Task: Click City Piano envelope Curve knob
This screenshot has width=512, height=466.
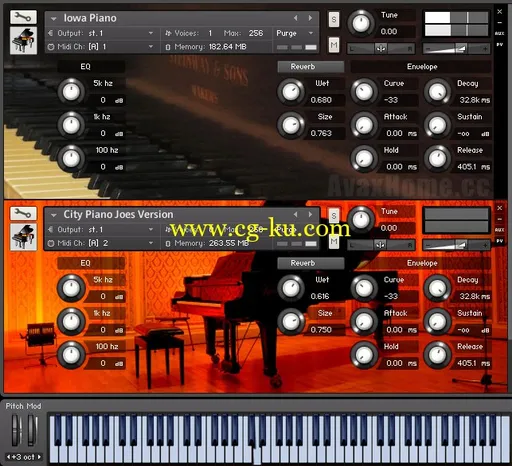Action: pyautogui.click(x=364, y=288)
